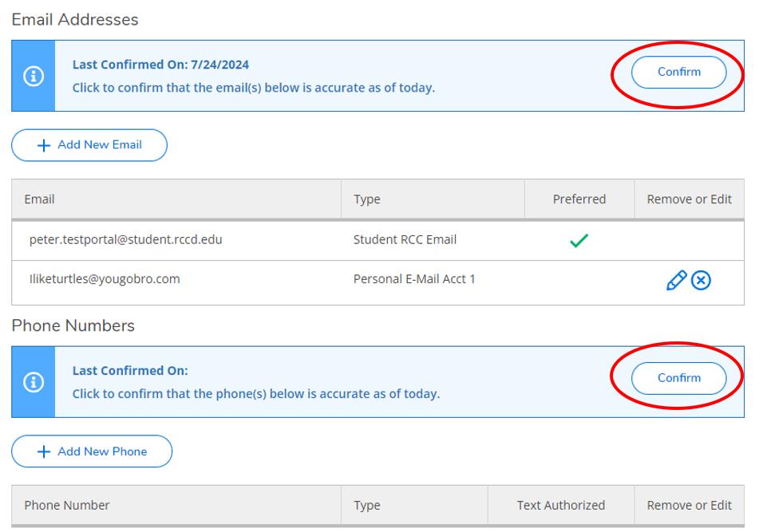Select the peter.testportal@student.rccd.edu email row
This screenshot has height=532, width=763.
point(378,240)
